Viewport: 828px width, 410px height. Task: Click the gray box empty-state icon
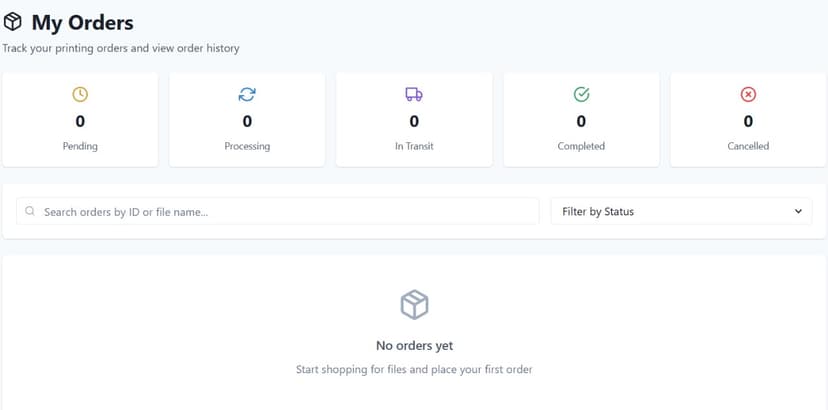(414, 304)
